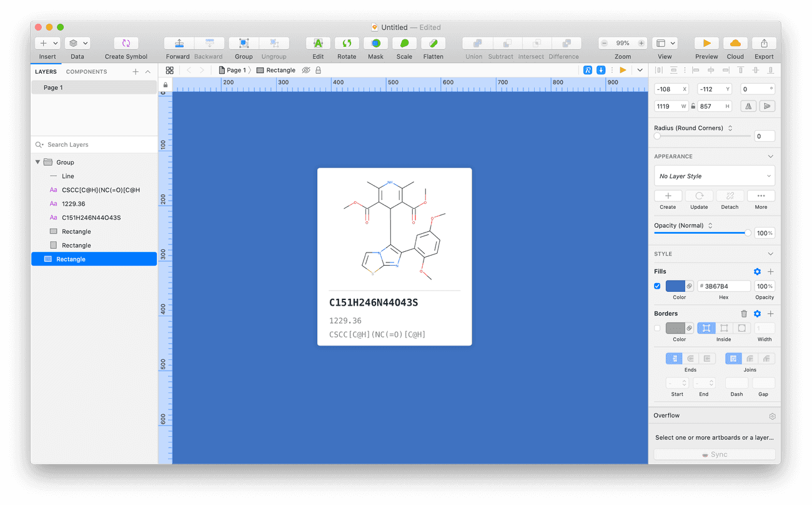Collapse the Group layer disclosure triangle

click(x=38, y=162)
